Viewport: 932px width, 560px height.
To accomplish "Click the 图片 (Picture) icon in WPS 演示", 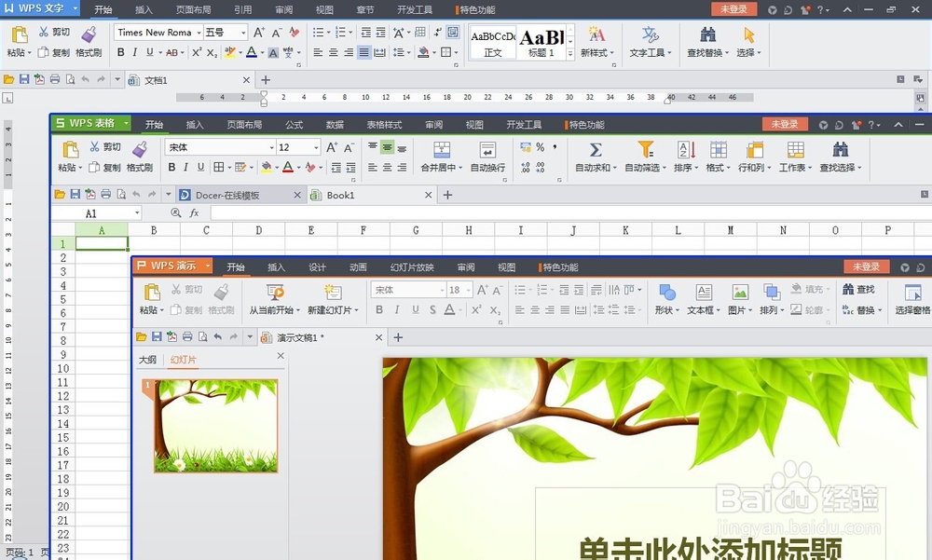I will [737, 294].
